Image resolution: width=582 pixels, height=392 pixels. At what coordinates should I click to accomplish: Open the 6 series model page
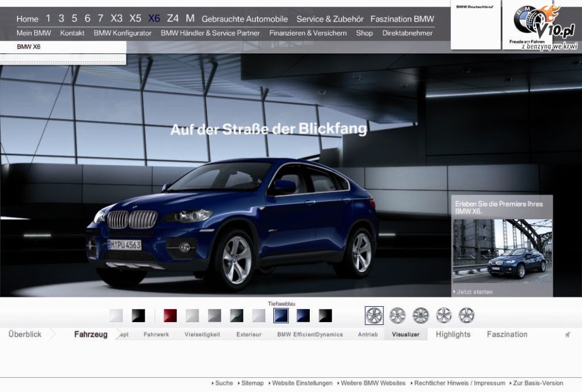click(88, 19)
